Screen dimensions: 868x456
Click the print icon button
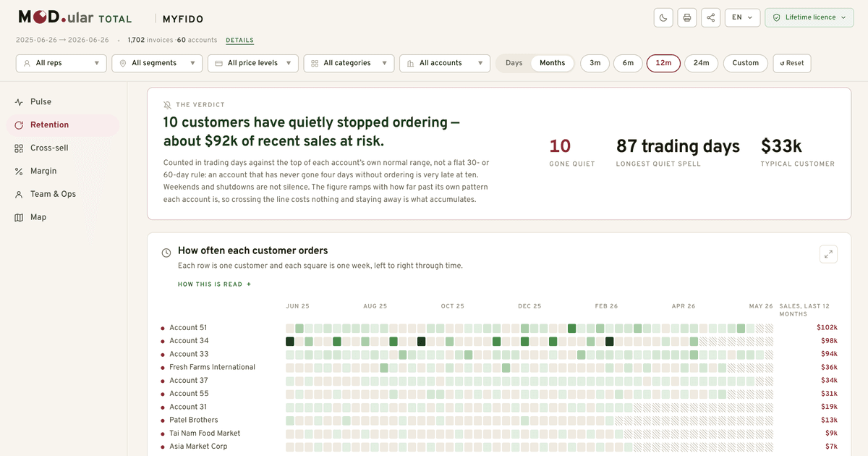(x=687, y=17)
